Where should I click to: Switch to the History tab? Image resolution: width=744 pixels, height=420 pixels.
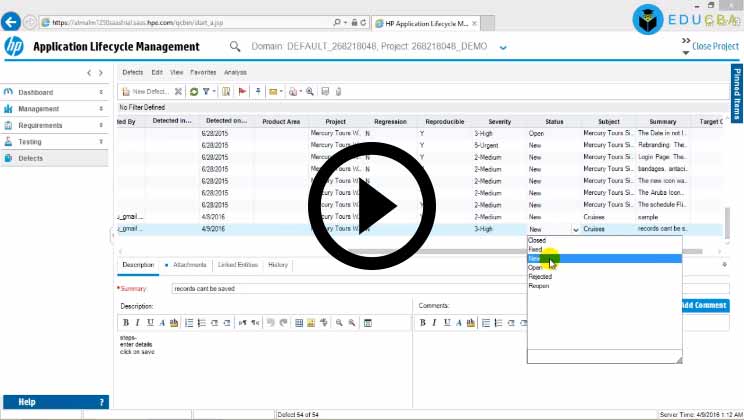(x=278, y=265)
